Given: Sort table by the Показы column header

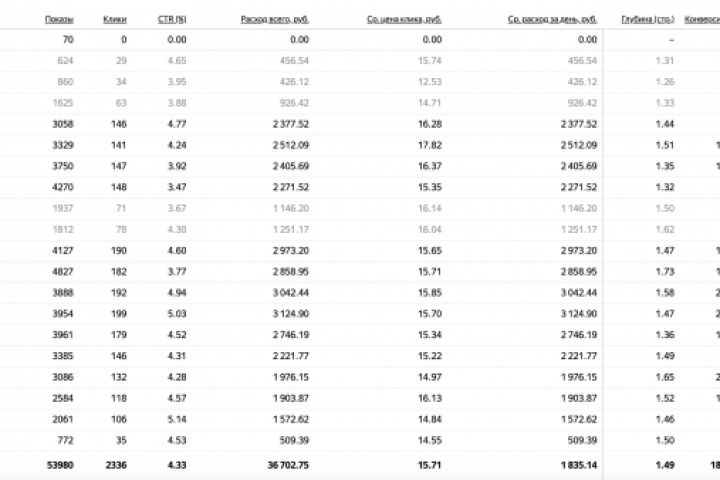Looking at the screenshot, I should point(59,19).
